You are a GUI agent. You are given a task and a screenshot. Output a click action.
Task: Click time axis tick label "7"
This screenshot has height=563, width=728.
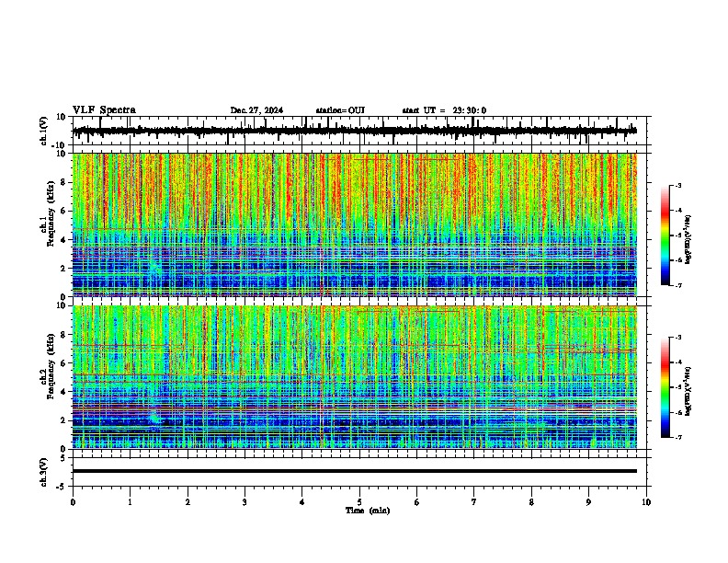(474, 502)
